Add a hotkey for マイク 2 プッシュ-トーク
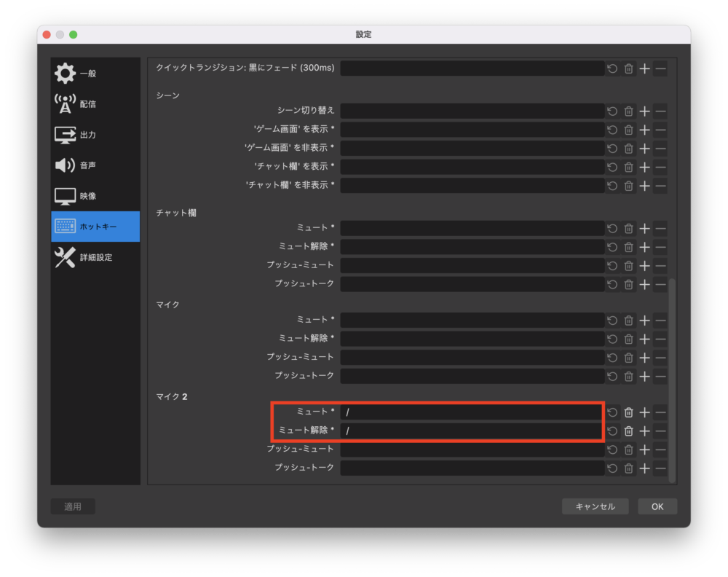This screenshot has height=577, width=728. [x=644, y=468]
